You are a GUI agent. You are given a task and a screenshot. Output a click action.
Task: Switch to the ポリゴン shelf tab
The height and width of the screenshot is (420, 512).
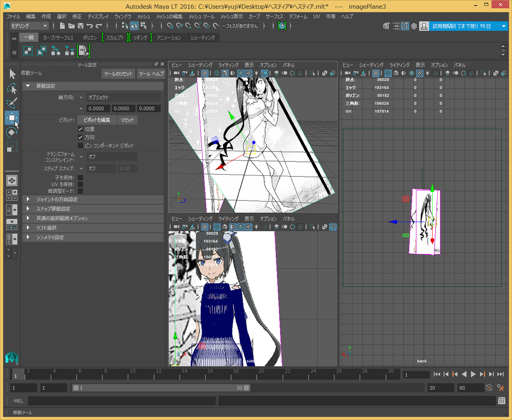coord(90,38)
